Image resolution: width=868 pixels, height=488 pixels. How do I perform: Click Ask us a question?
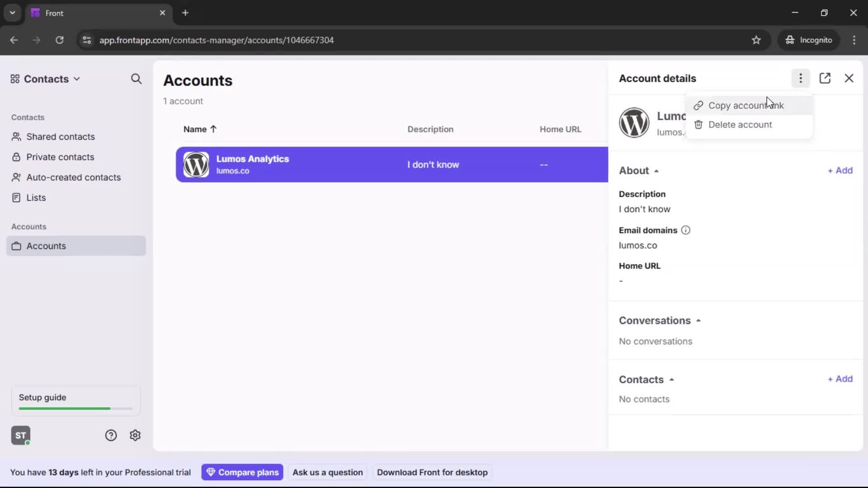click(x=327, y=472)
